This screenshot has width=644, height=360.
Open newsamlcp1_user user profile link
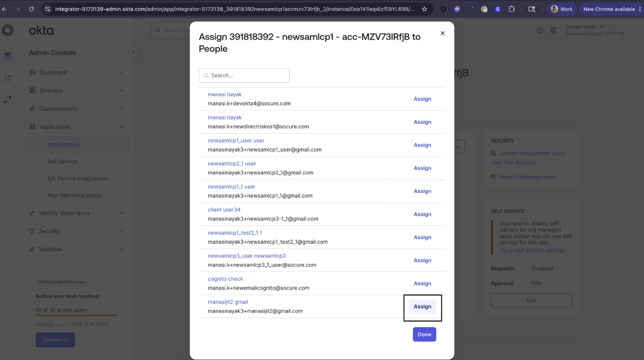236,140
